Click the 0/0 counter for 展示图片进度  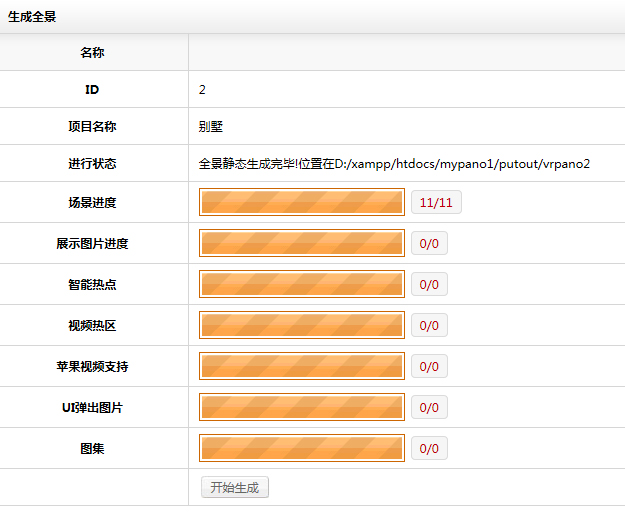coord(429,244)
